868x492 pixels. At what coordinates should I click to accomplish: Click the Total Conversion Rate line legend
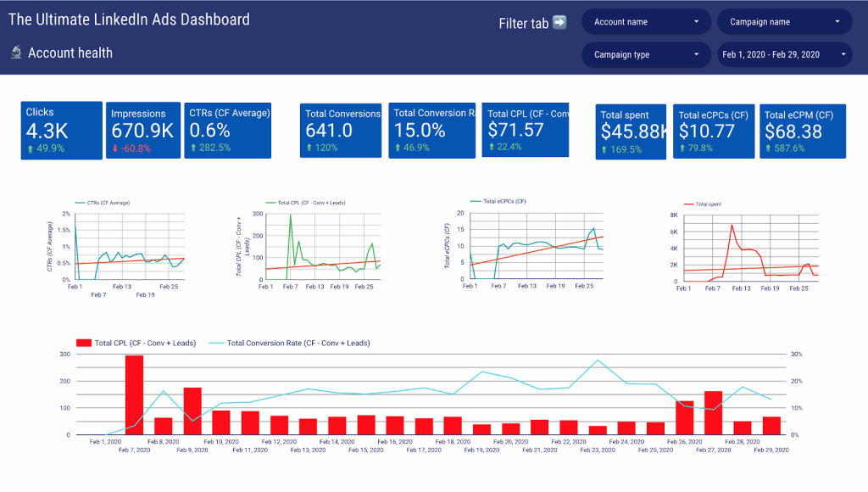[x=289, y=343]
